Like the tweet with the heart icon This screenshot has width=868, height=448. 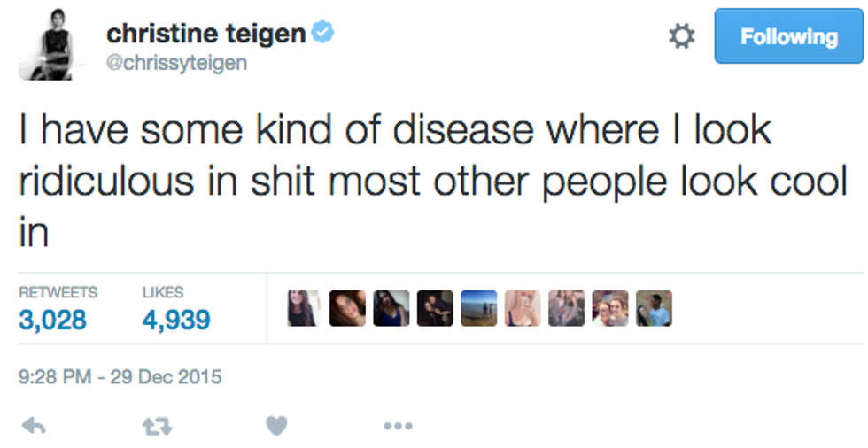(277, 427)
